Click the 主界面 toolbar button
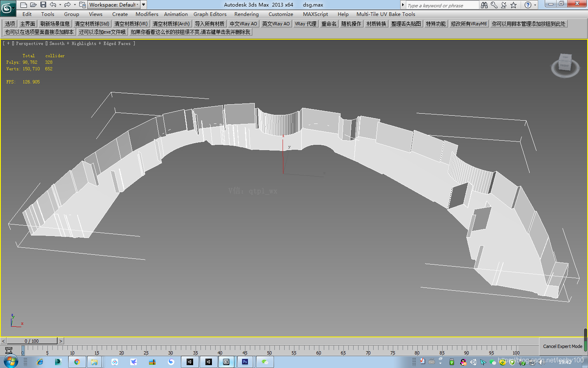Image resolution: width=588 pixels, height=368 pixels. [28, 24]
